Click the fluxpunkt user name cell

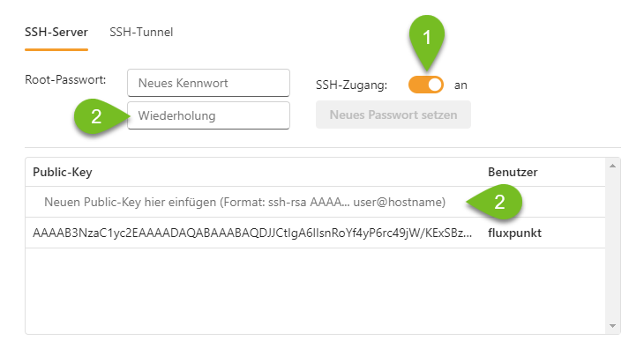click(x=514, y=233)
